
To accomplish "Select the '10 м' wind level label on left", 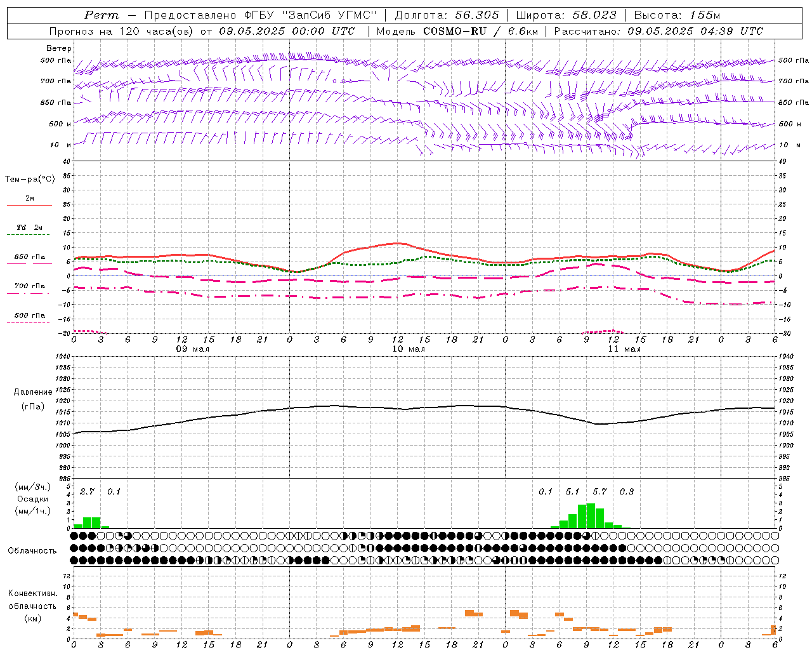I will tap(62, 145).
